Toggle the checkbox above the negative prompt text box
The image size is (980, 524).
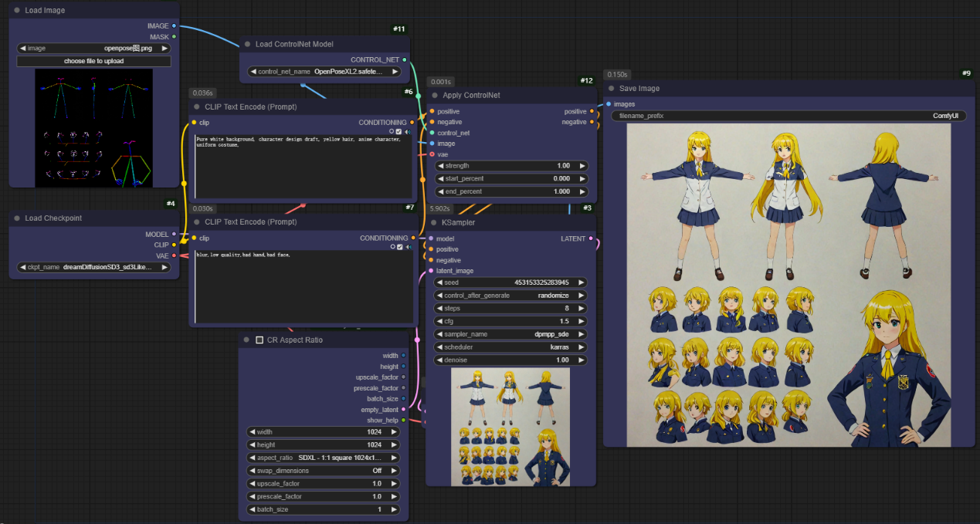coord(399,247)
